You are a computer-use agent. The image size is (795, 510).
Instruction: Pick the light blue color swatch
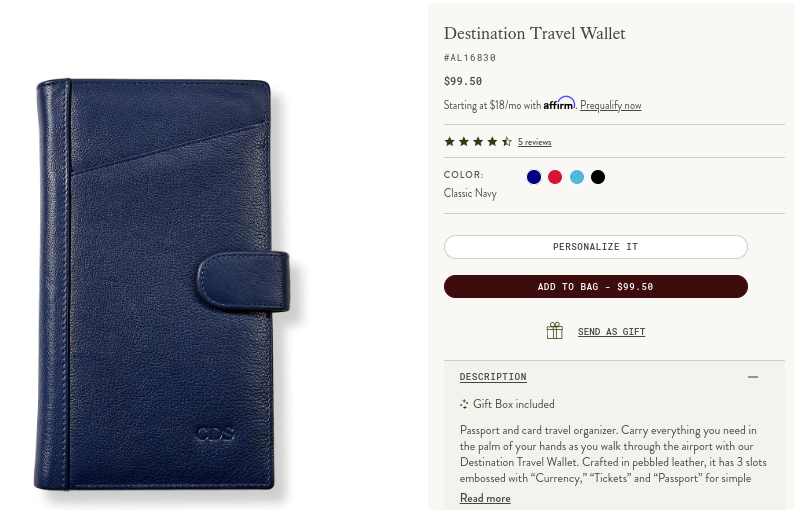[577, 177]
